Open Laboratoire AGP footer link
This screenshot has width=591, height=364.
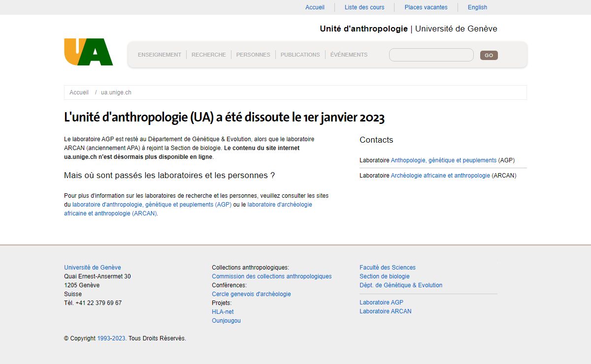tap(381, 303)
